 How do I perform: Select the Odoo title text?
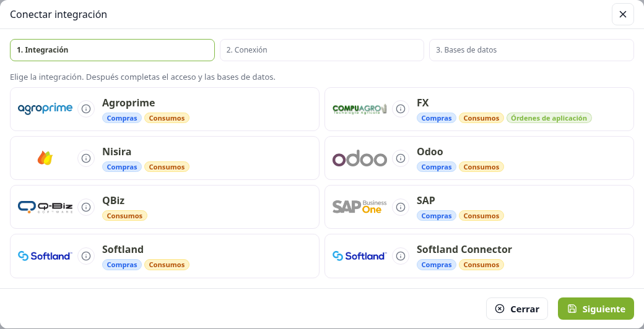coord(430,152)
